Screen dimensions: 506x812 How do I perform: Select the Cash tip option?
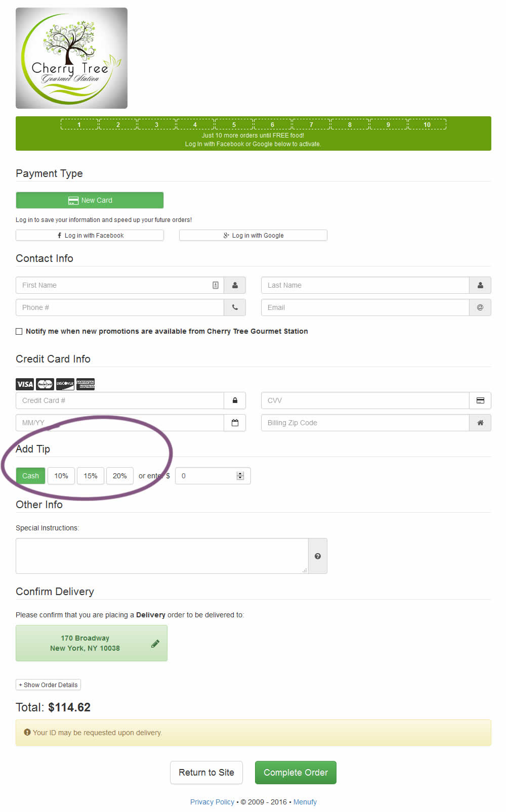pyautogui.click(x=30, y=476)
